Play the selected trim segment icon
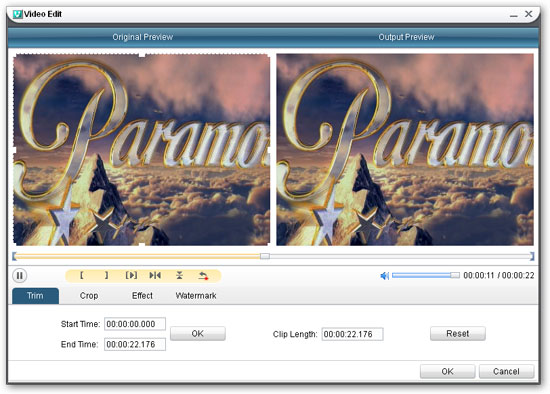550x394 pixels. tap(131, 275)
